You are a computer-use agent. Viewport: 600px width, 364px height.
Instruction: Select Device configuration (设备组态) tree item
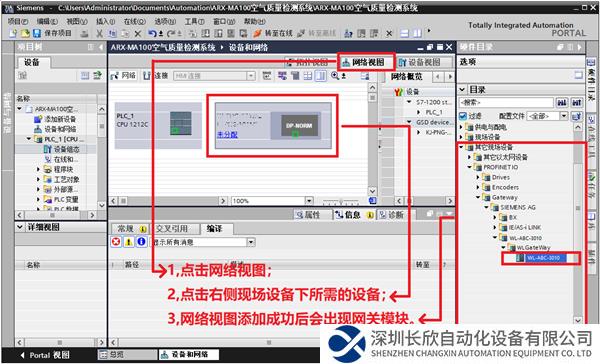coord(66,149)
